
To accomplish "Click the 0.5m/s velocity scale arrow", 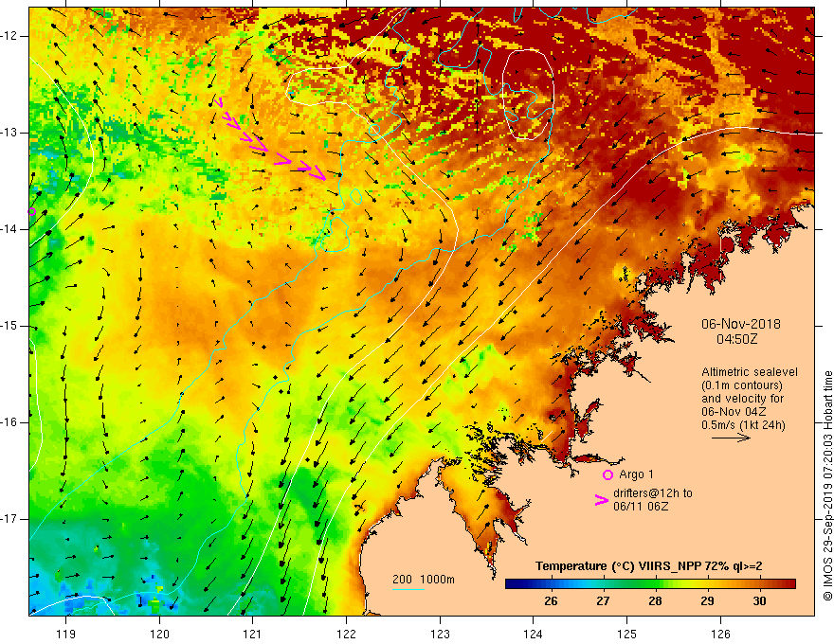I will [731, 438].
